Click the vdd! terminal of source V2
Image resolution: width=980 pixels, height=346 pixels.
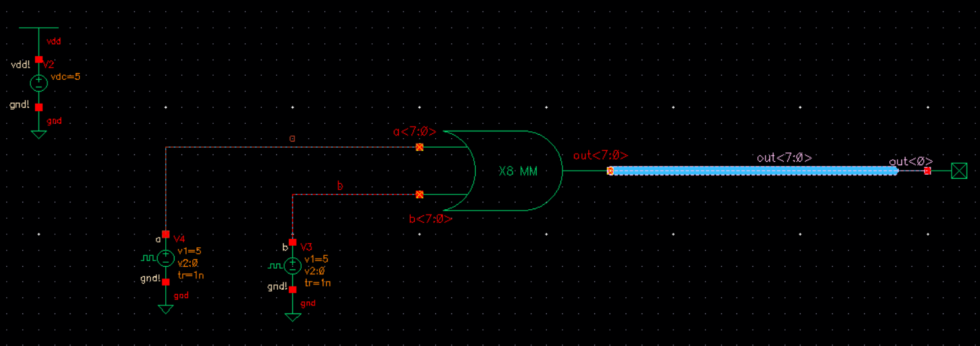point(39,60)
